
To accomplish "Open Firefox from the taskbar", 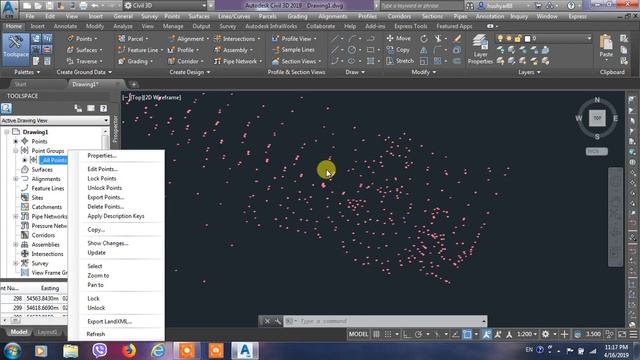I will click(129, 351).
